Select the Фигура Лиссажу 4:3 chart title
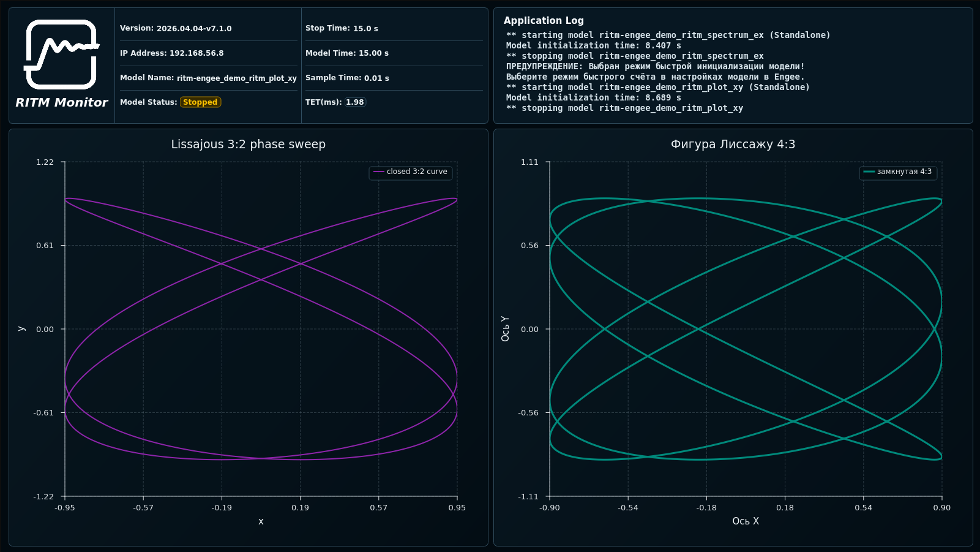This screenshot has height=552, width=980. [x=733, y=145]
